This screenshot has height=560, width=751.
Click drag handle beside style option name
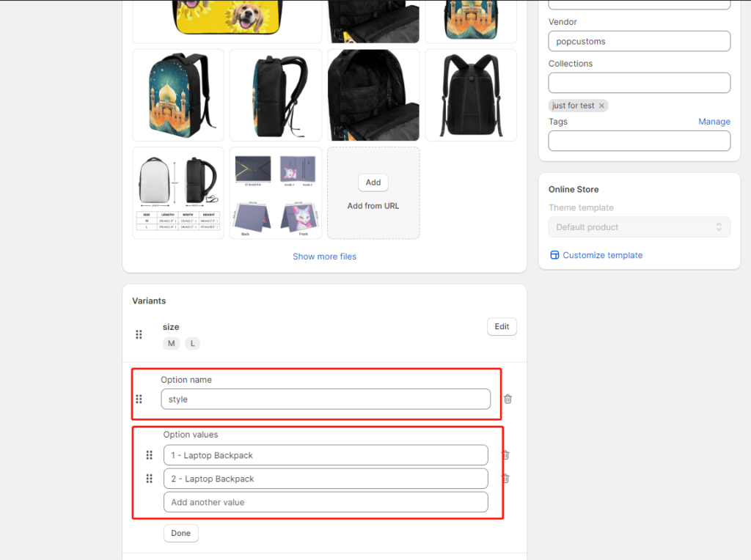(139, 399)
